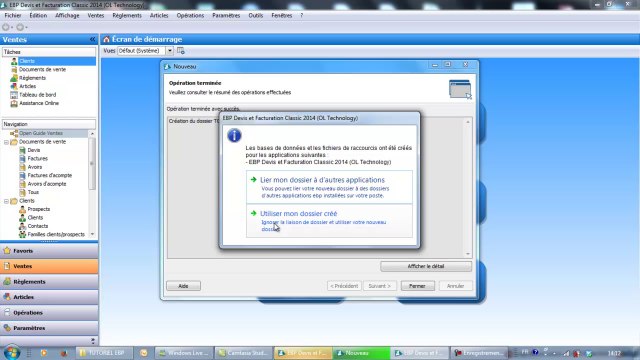The height and width of the screenshot is (360, 640).
Task: Click the forward navigation arrow in toolbar
Action: click(20, 27)
